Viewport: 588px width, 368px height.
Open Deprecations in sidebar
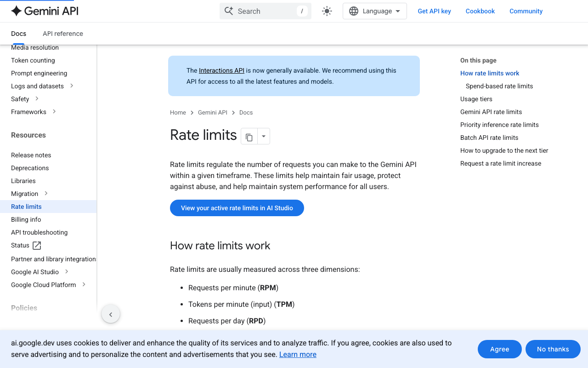point(30,168)
